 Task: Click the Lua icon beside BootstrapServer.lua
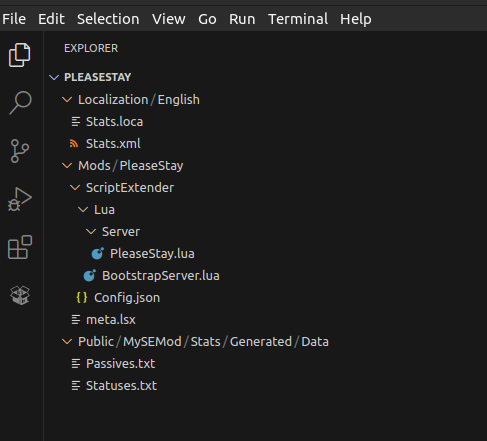[x=89, y=276]
